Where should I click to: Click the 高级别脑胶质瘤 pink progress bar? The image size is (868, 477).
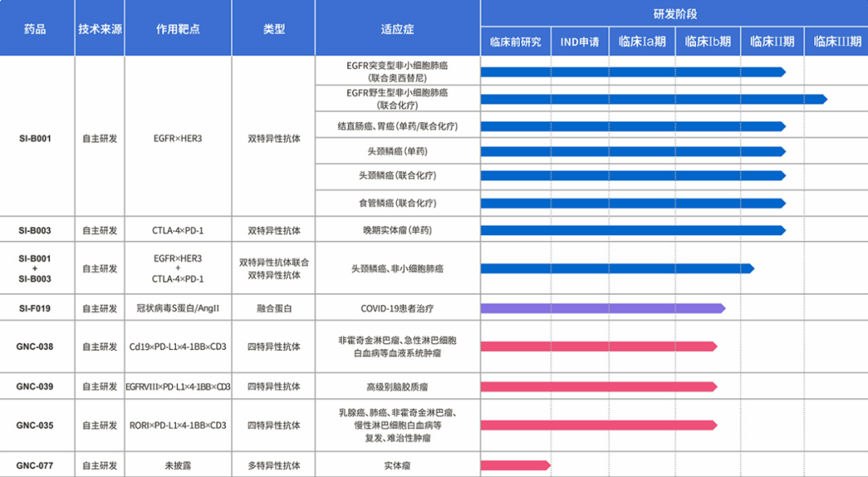[599, 386]
